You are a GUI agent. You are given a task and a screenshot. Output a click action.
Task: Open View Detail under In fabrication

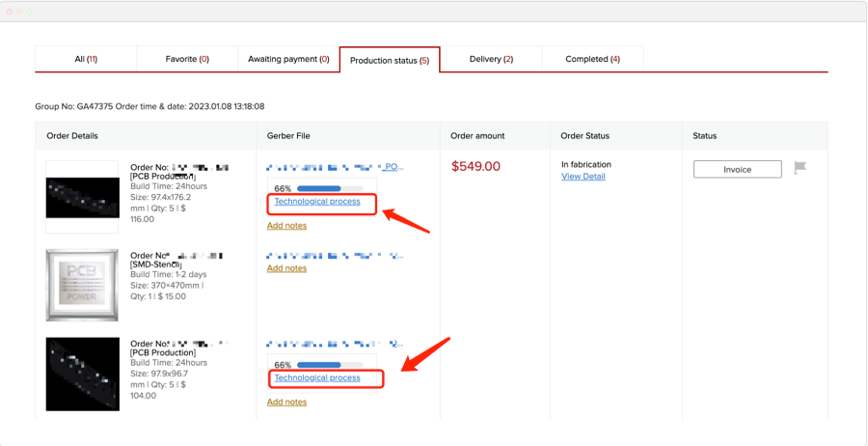tap(583, 177)
